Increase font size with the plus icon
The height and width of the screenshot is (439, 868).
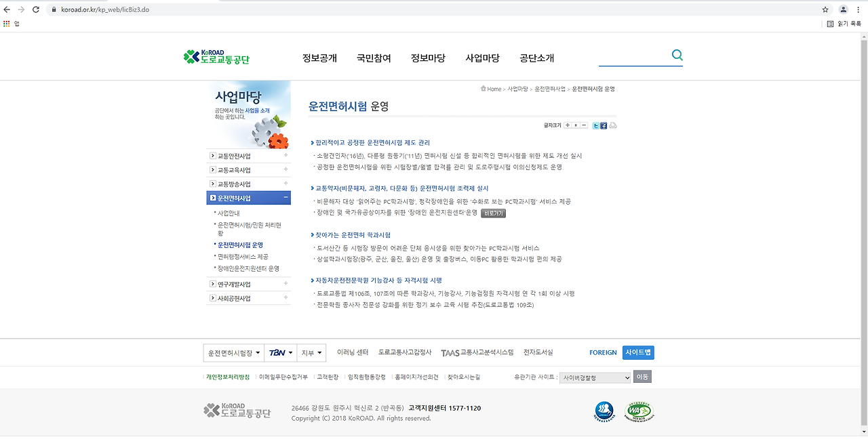click(567, 125)
